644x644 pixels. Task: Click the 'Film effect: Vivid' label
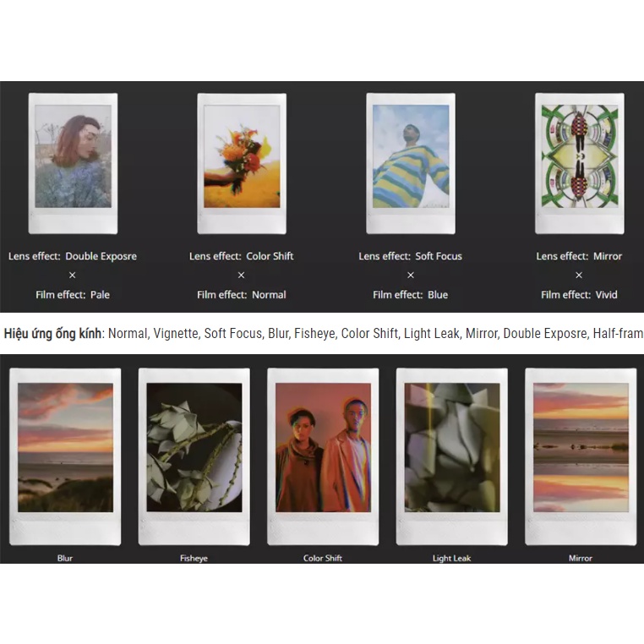coord(580,295)
